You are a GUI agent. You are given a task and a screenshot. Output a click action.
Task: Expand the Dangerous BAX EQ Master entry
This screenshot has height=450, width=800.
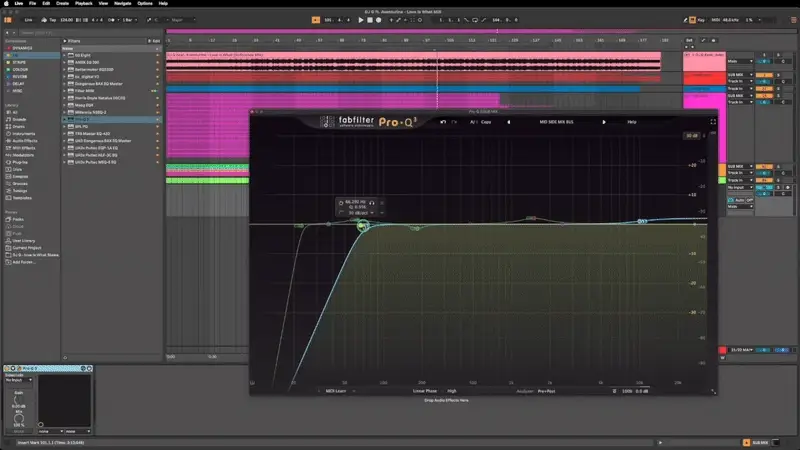pyautogui.click(x=65, y=84)
